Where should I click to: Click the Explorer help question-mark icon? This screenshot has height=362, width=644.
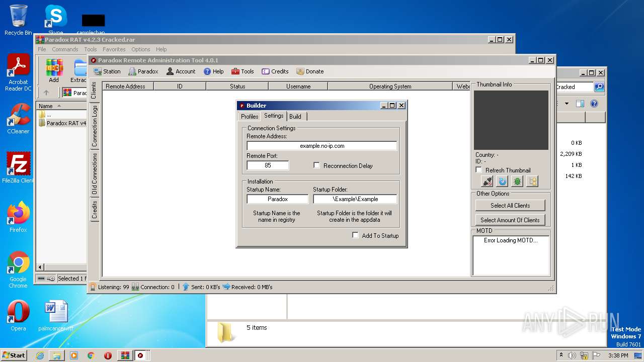[x=594, y=104]
